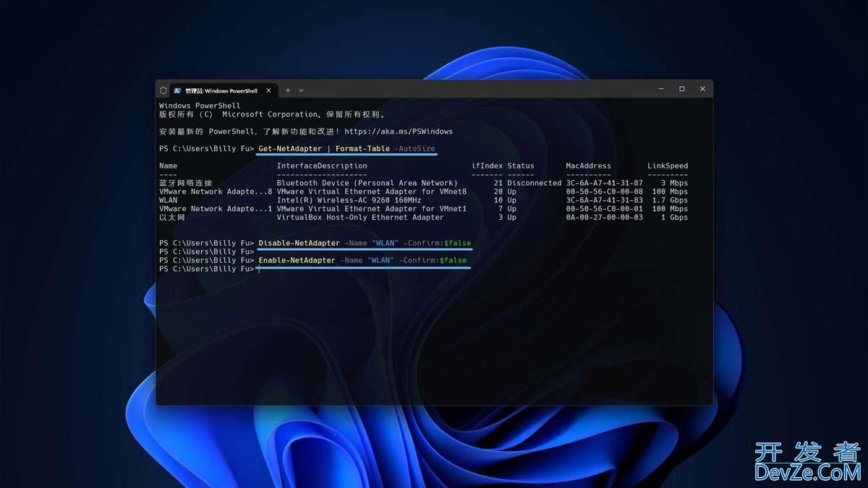This screenshot has height=488, width=868.
Task: Open a new tab with plus button
Action: pyautogui.click(x=288, y=90)
